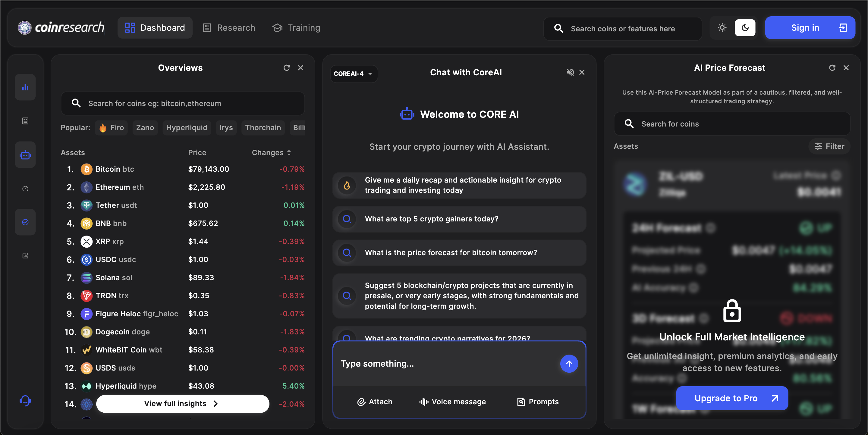
Task: Click the WhiteBIT Coin icon
Action: 86,350
